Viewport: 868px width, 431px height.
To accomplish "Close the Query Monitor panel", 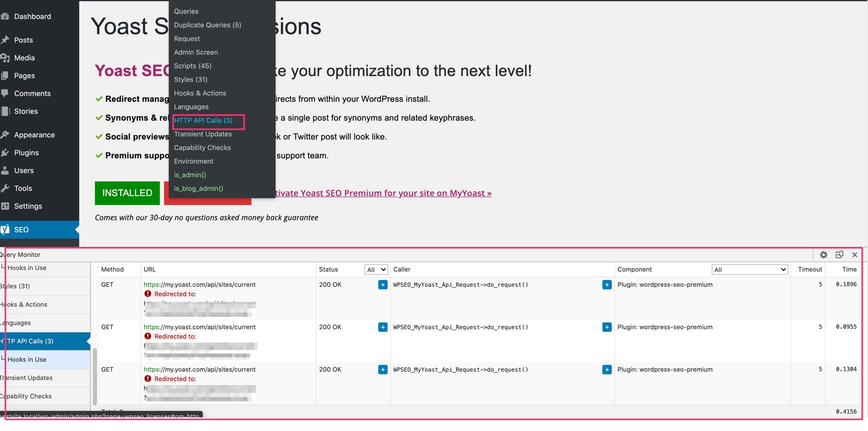I will 855,255.
